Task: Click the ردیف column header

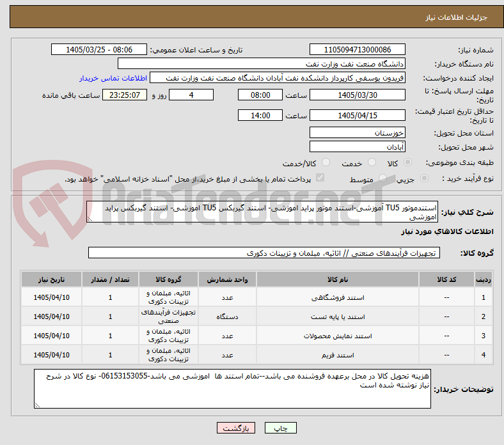Action: [483, 279]
